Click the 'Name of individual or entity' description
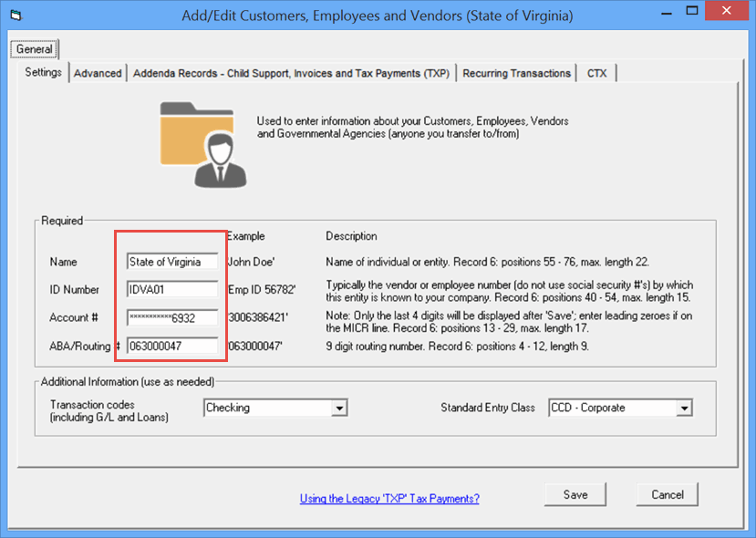 pos(488,263)
